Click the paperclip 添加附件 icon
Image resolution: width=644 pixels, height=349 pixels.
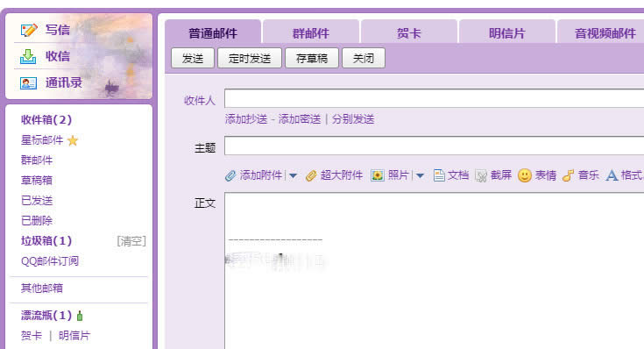tap(230, 176)
